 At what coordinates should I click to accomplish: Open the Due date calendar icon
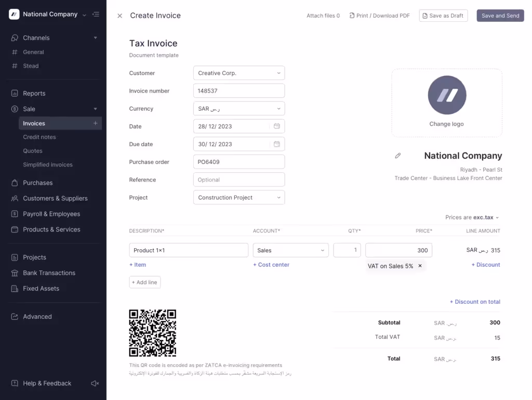tap(277, 144)
